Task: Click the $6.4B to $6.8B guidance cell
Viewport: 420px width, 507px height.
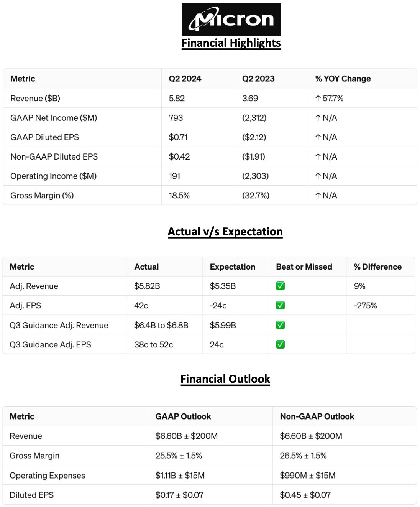Action: click(x=161, y=325)
